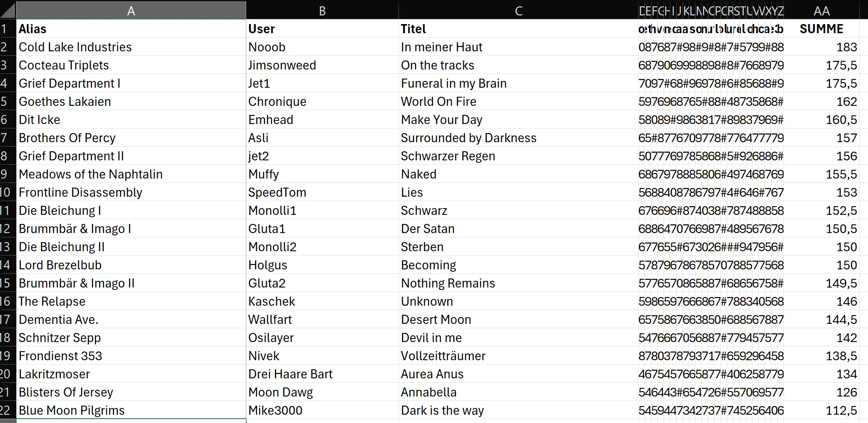
Task: Select the Cold Lake Industries cell
Action: [131, 47]
